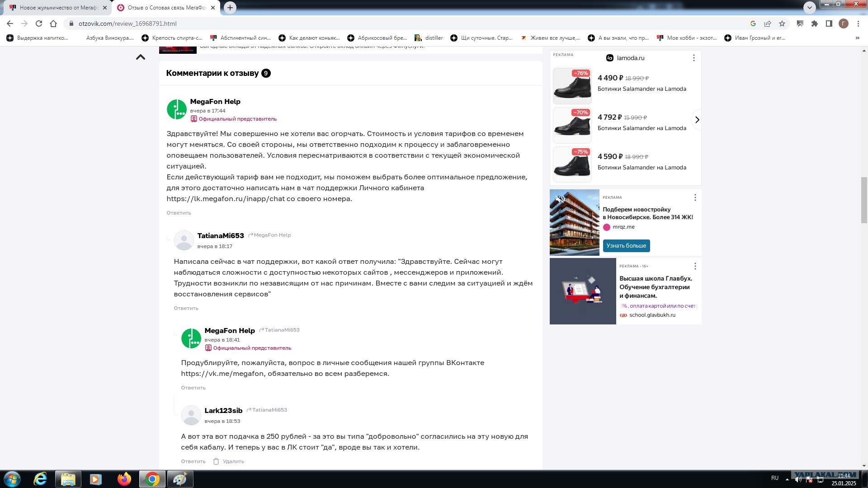Show the next lamoda products with the arrow
The width and height of the screenshot is (868, 488).
697,120
